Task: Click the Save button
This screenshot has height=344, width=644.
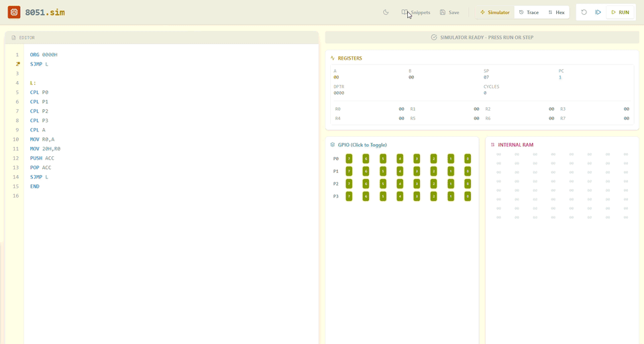Action: click(x=449, y=12)
